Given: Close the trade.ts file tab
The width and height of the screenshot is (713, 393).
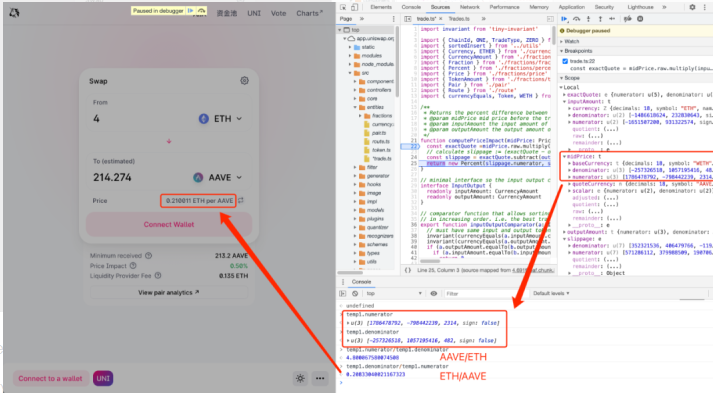Looking at the screenshot, I should pyautogui.click(x=441, y=19).
